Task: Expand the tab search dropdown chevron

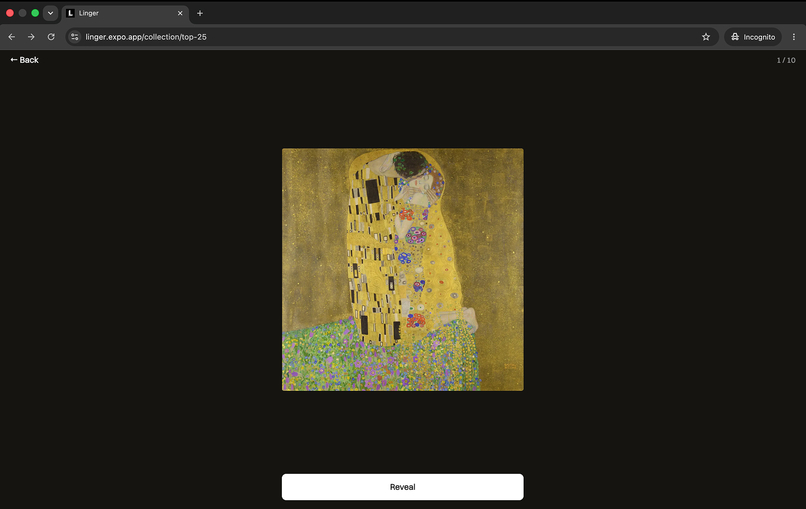Action: point(50,13)
